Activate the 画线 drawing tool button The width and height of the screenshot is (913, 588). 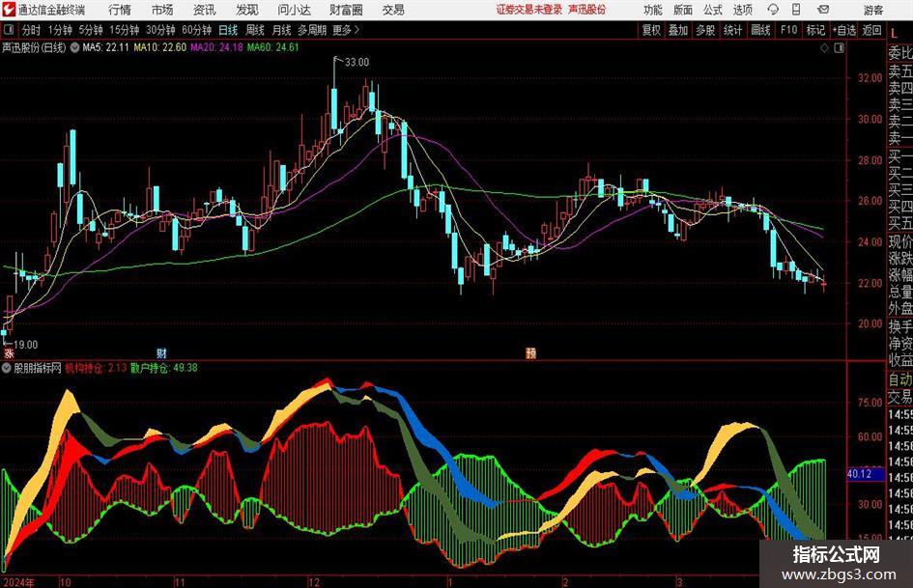760,30
